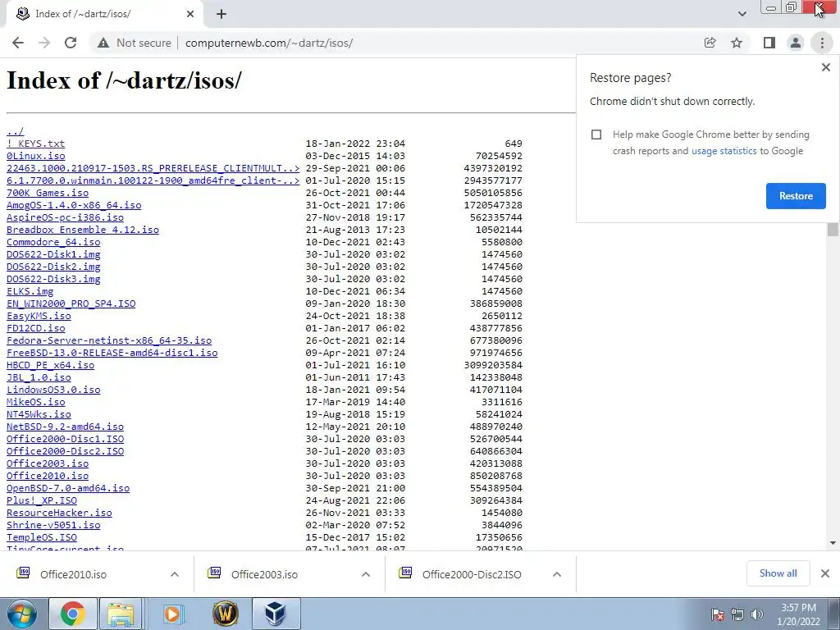Download TempleOS.ISO
This screenshot has width=840, height=630.
(x=41, y=537)
